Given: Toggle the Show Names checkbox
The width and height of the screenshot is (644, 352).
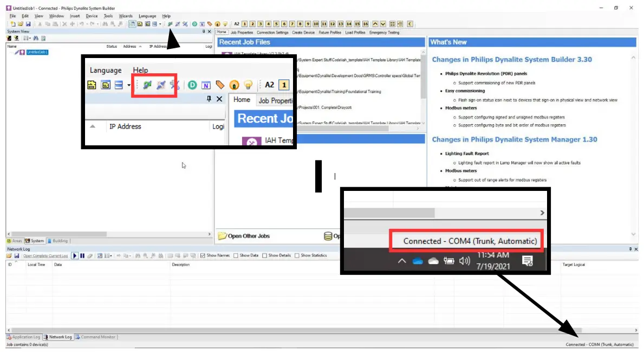Looking at the screenshot, I should click(x=203, y=256).
